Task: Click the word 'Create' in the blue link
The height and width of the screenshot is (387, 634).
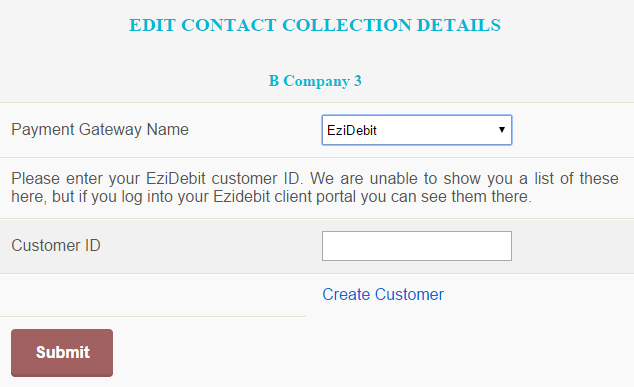Action: (346, 294)
